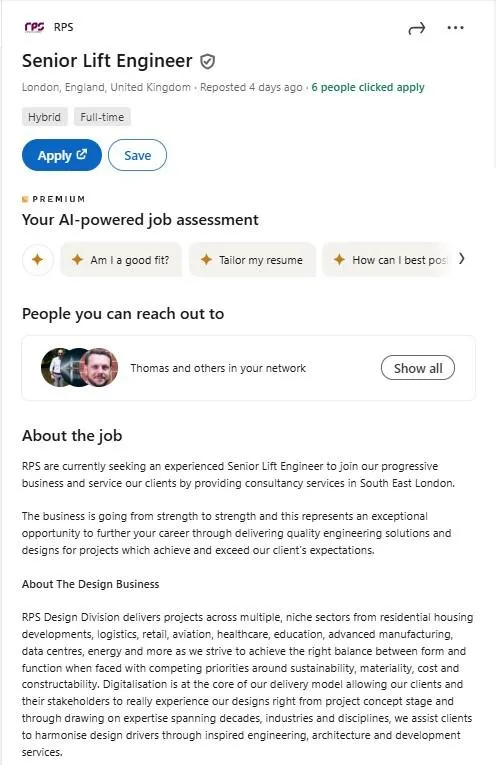Click the gold Premium badge icon
Screen dimensions: 496x765
[x=25, y=199]
